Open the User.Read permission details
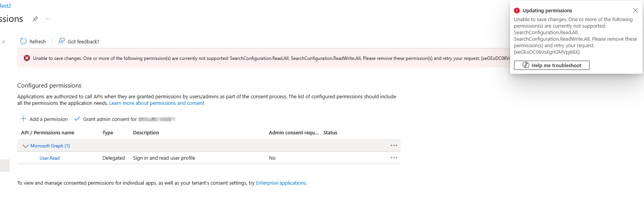This screenshot has width=644, height=205. (49, 158)
